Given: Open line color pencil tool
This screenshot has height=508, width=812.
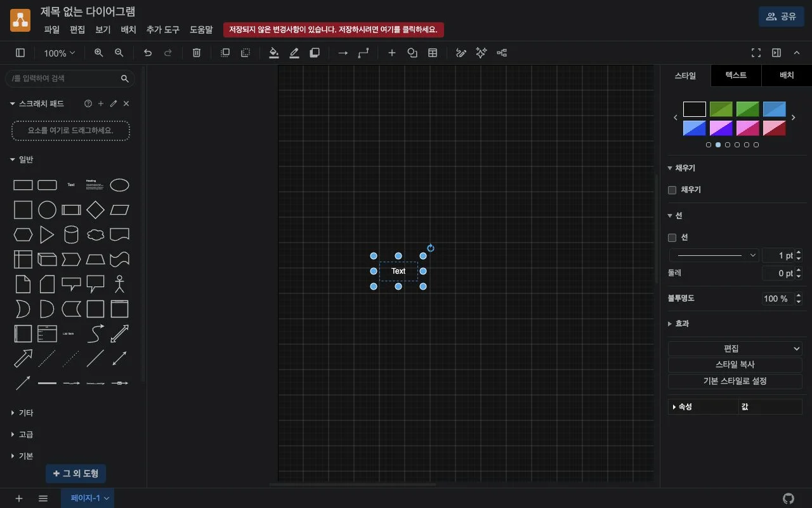Looking at the screenshot, I should (294, 53).
